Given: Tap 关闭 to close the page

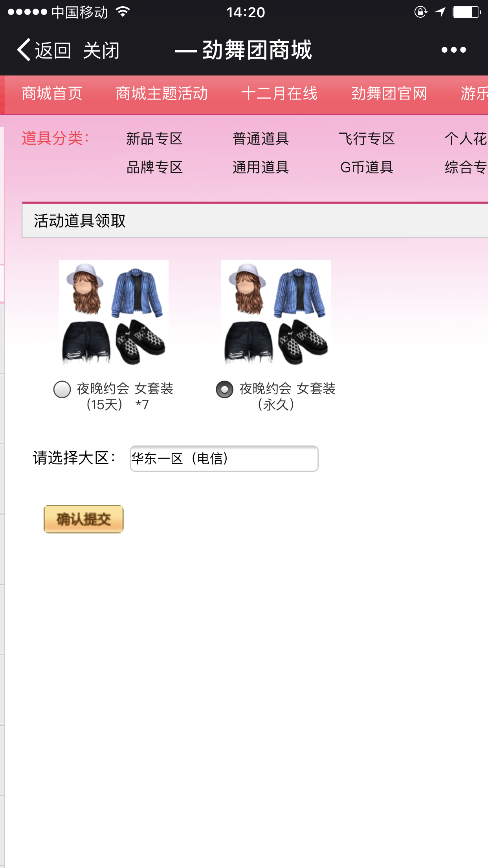Looking at the screenshot, I should tap(101, 51).
